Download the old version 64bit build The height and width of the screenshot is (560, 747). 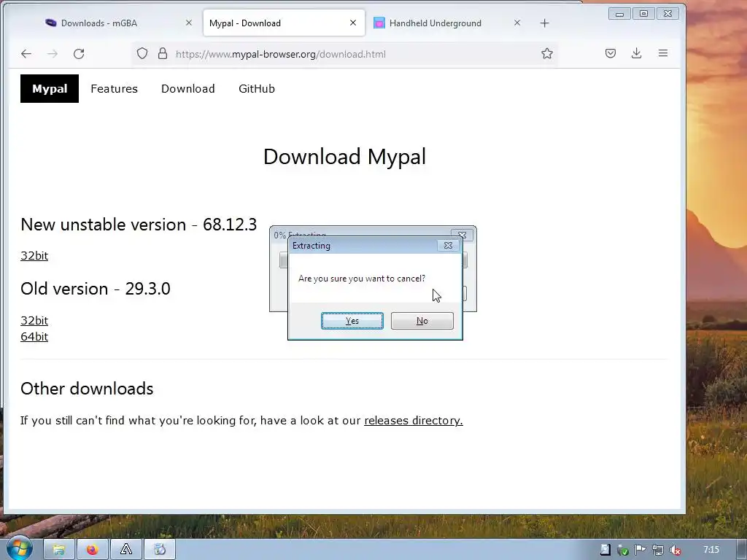point(34,337)
